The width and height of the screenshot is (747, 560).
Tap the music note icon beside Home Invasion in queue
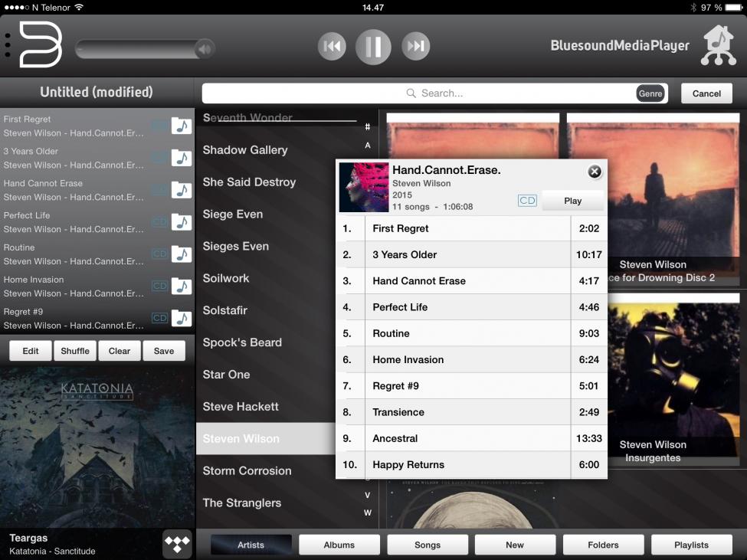click(x=182, y=287)
